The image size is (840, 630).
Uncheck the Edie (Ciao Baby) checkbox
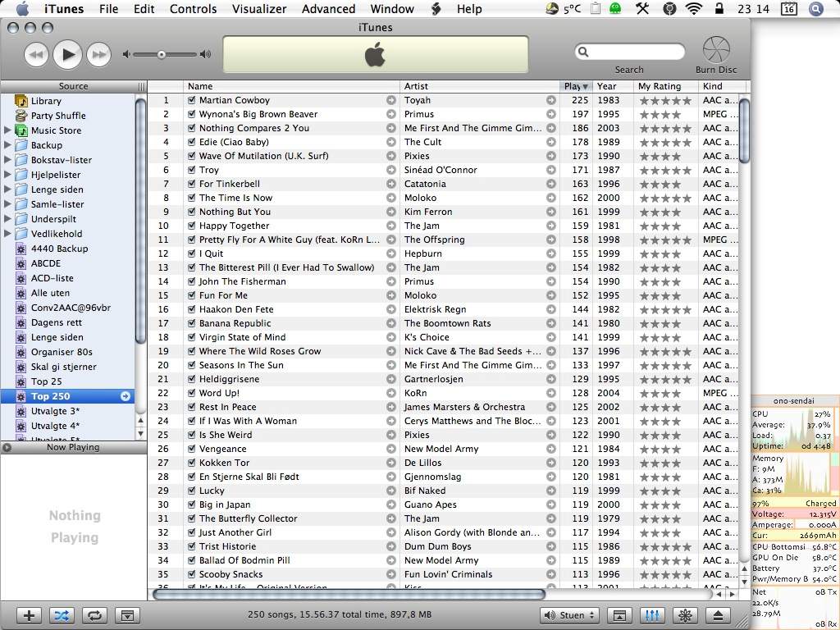click(192, 142)
